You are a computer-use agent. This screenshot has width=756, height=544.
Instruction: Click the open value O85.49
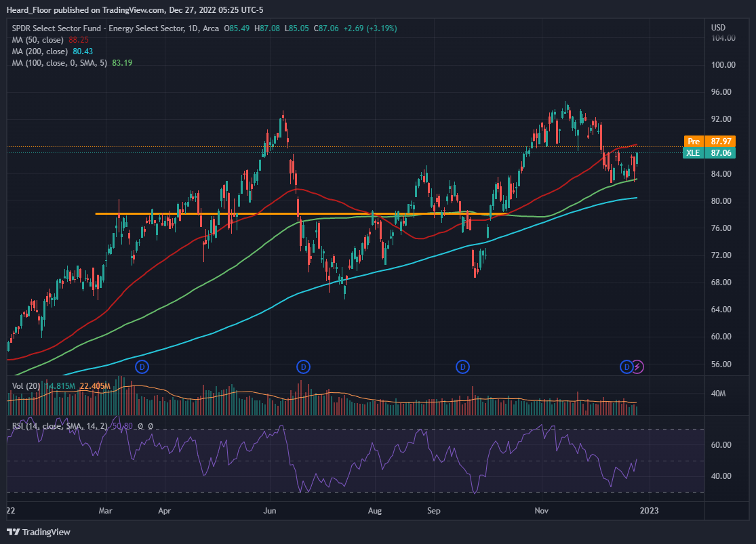coord(237,28)
